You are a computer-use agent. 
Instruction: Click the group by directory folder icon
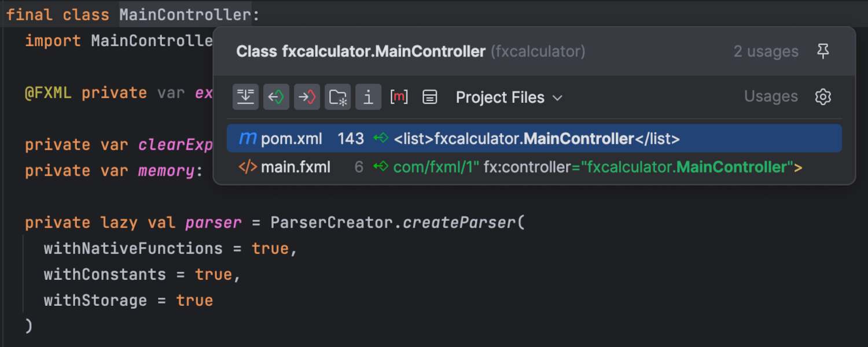coord(337,97)
